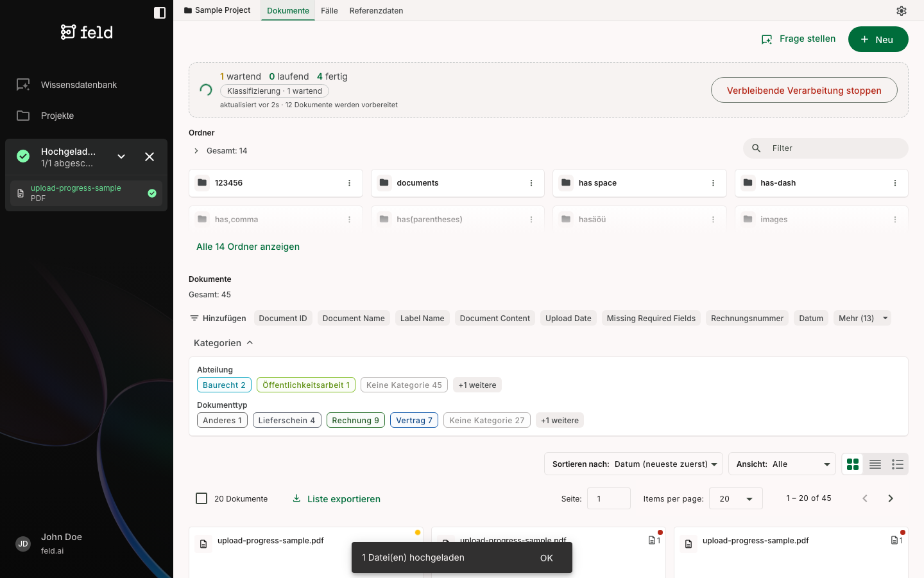Image resolution: width=924 pixels, height=578 pixels.
Task: Open more options for has-dash folder
Action: point(895,183)
